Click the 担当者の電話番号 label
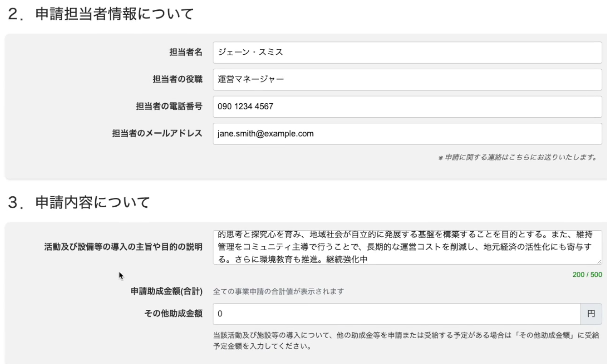The width and height of the screenshot is (607, 364). click(x=170, y=105)
